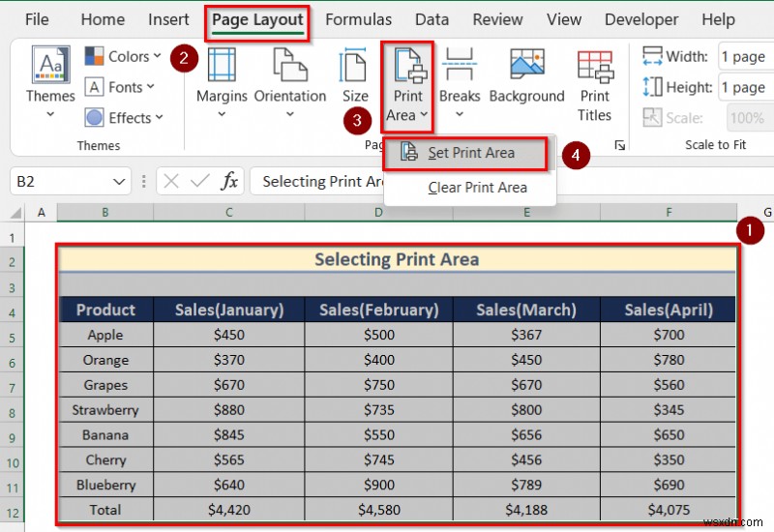Open the Developer ribbon tab
The image size is (774, 532).
point(641,19)
